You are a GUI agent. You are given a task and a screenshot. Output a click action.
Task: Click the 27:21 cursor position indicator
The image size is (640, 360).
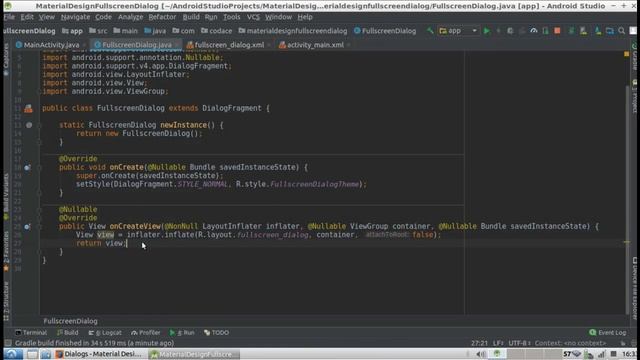pyautogui.click(x=479, y=343)
